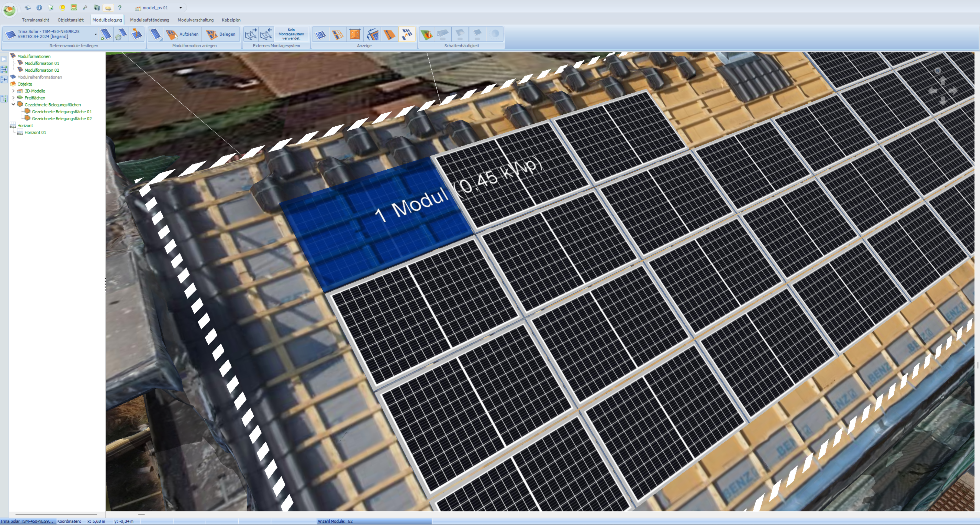The height and width of the screenshot is (525, 980).
Task: Click the sun icon in the quick access toolbar
Action: coord(62,8)
